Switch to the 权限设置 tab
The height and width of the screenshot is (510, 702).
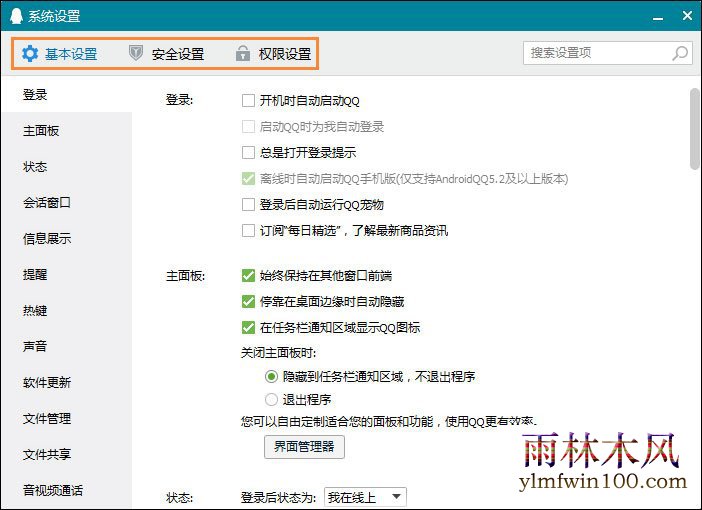[x=274, y=54]
